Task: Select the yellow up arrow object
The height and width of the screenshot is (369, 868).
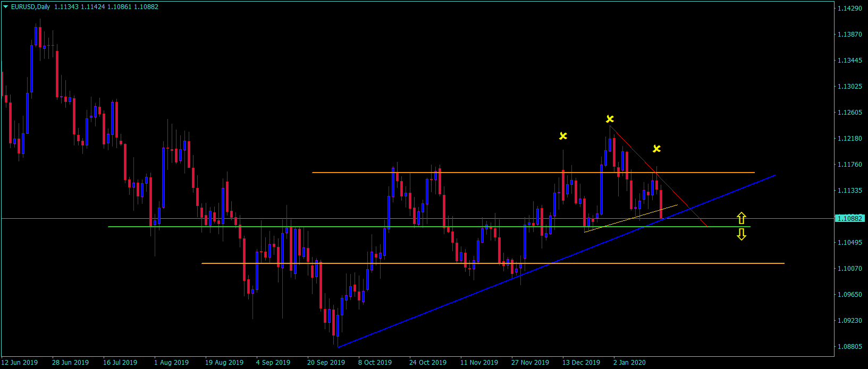Action: tap(741, 218)
